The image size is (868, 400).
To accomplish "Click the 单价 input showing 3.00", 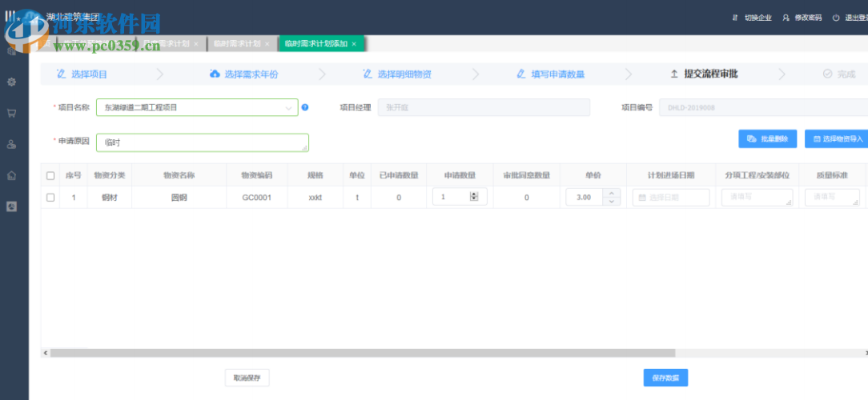I will pyautogui.click(x=585, y=197).
